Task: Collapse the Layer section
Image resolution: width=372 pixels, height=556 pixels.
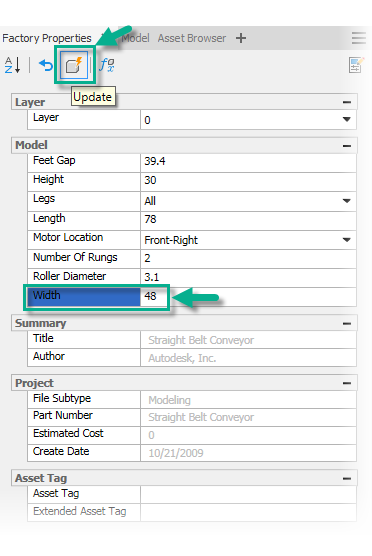Action: tap(347, 102)
